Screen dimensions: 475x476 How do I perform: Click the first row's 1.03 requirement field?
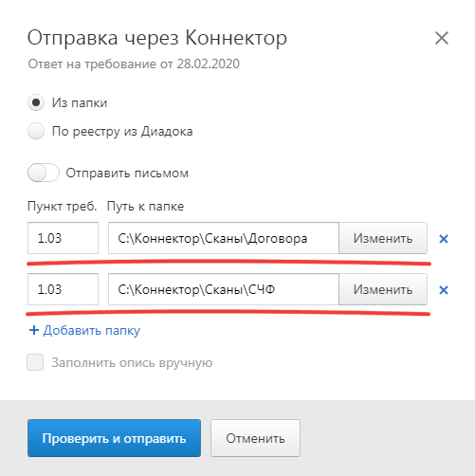coord(63,238)
